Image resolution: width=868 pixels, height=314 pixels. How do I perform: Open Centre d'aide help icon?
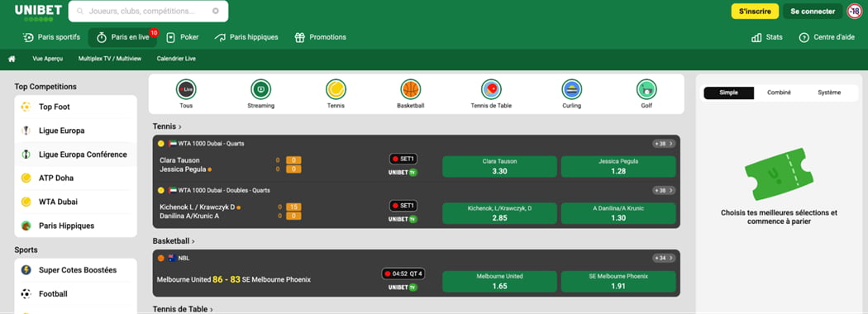(804, 37)
